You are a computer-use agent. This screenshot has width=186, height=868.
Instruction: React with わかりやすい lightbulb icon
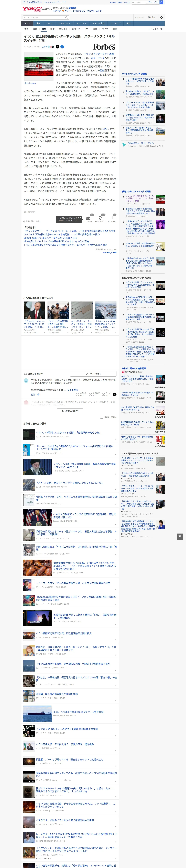100,218
